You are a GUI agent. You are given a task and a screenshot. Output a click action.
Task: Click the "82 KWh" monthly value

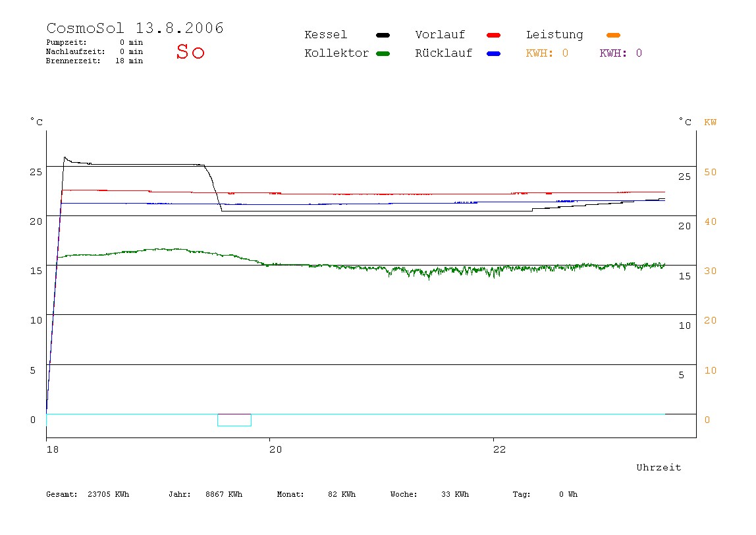coord(342,494)
